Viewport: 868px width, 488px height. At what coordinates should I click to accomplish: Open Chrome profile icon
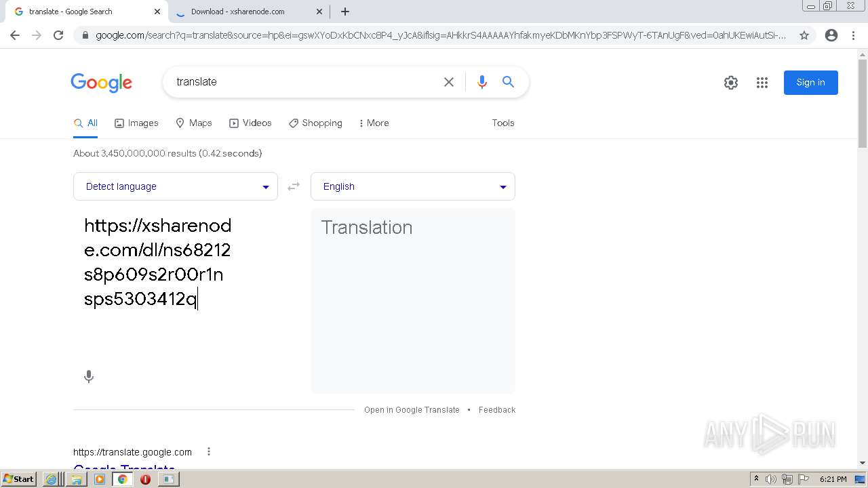pos(831,35)
